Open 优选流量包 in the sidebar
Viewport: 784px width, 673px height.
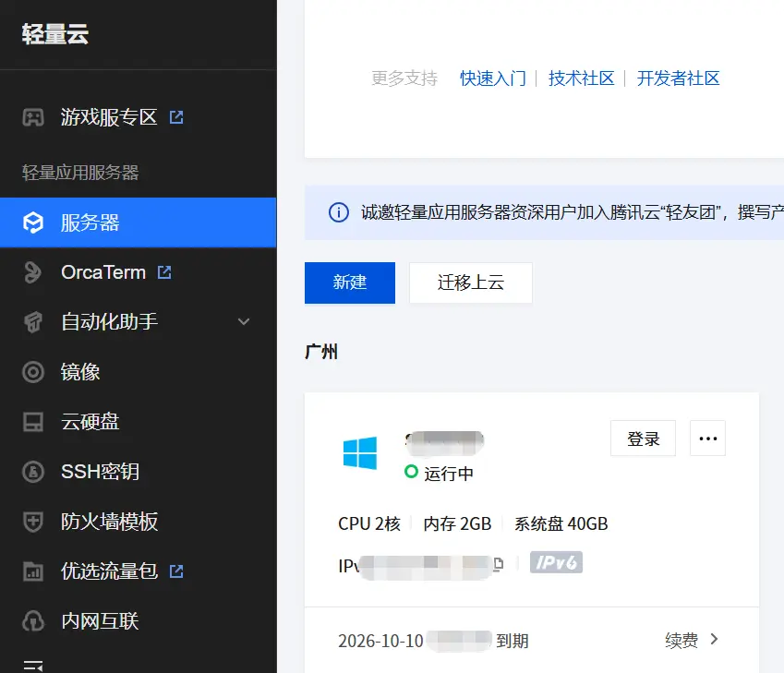click(109, 571)
